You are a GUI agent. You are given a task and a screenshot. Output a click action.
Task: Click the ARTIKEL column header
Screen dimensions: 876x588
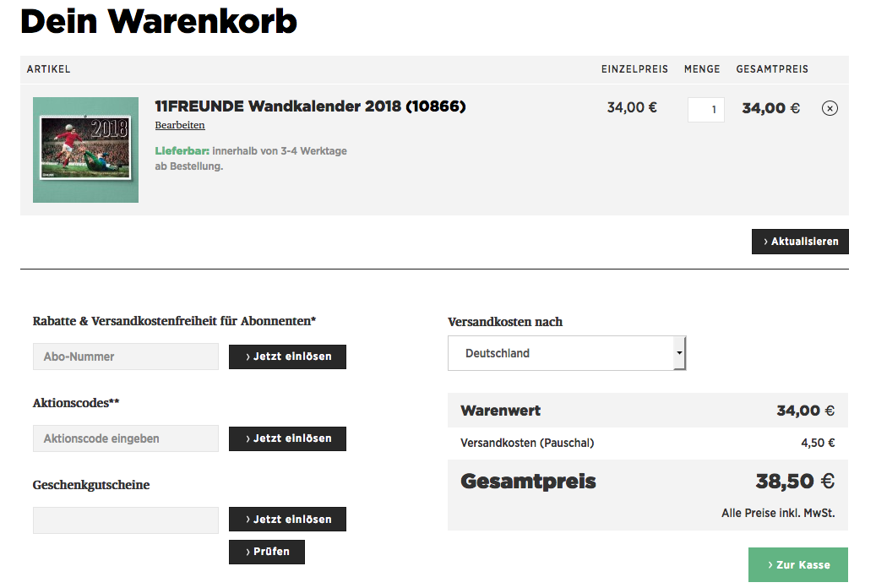tap(49, 69)
